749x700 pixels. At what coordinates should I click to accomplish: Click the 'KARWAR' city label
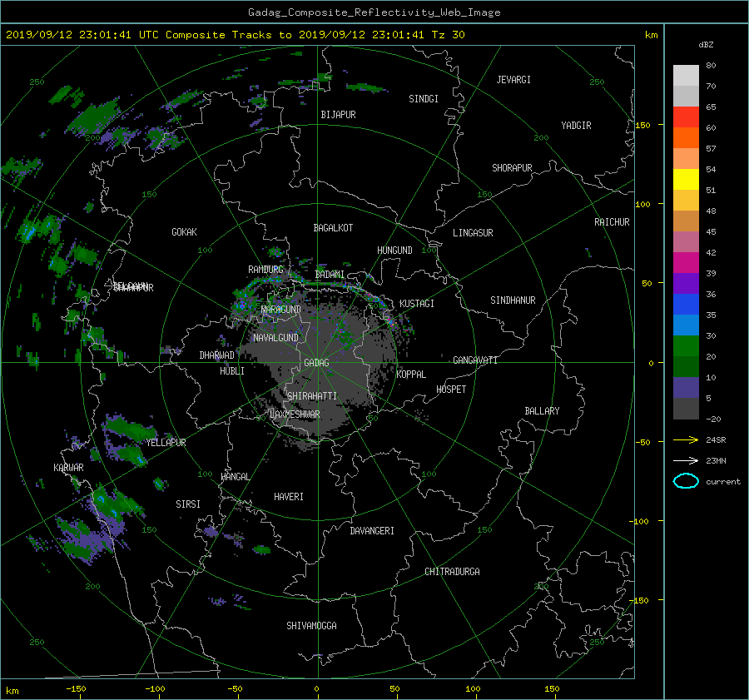[x=68, y=468]
